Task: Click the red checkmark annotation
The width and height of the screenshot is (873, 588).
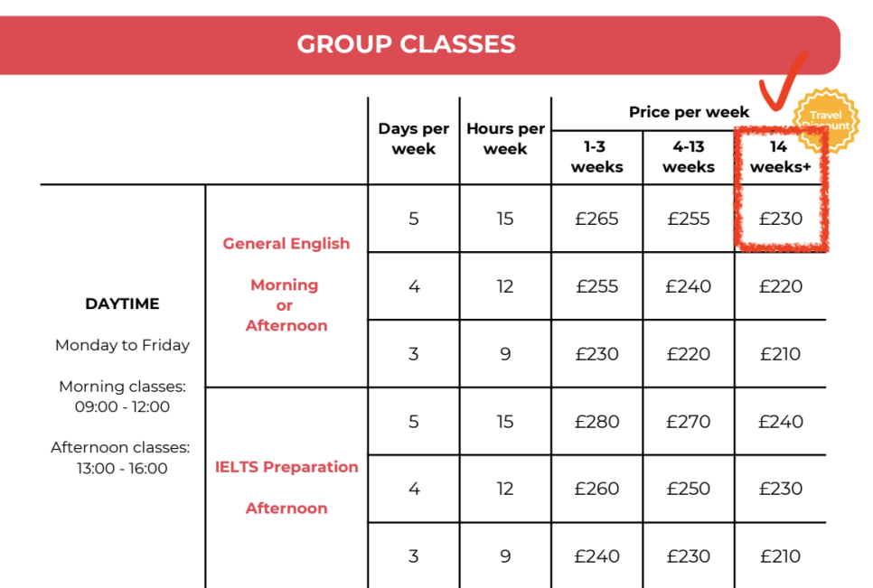Action: coord(783,80)
